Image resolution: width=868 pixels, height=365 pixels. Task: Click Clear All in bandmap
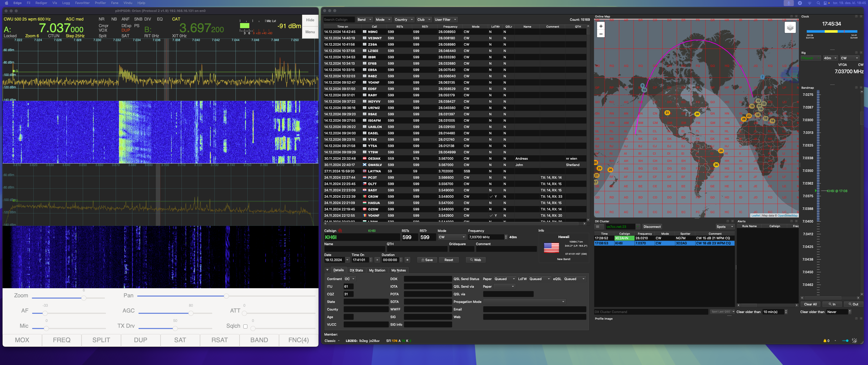point(810,304)
